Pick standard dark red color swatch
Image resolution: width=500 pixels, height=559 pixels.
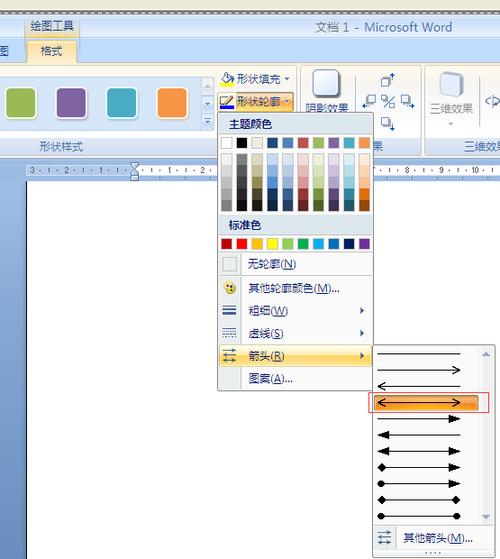(226, 244)
